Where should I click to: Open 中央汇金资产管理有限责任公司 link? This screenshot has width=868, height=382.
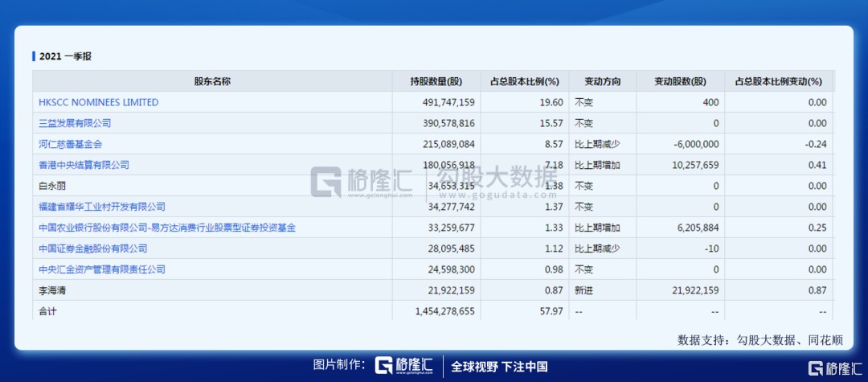[x=102, y=269]
